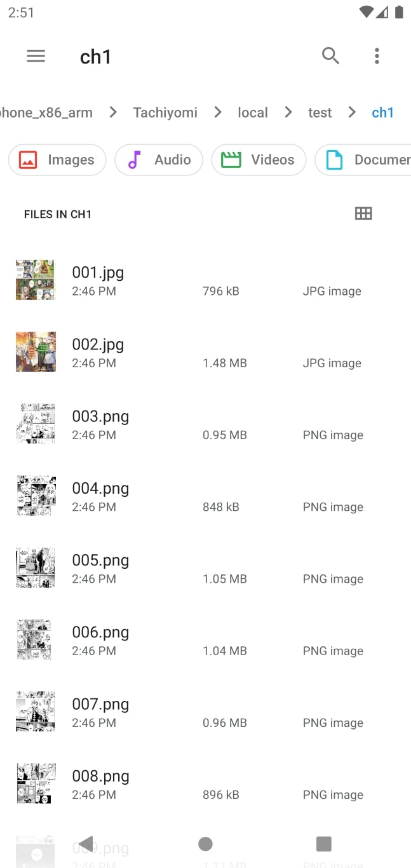Filter files by Videos chip
This screenshot has width=411, height=868.
(259, 159)
